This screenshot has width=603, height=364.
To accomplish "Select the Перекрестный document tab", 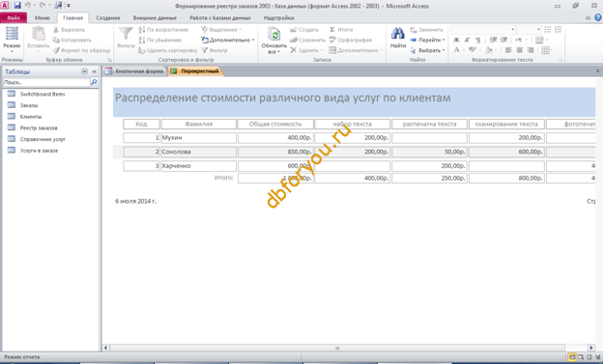I will pos(196,71).
